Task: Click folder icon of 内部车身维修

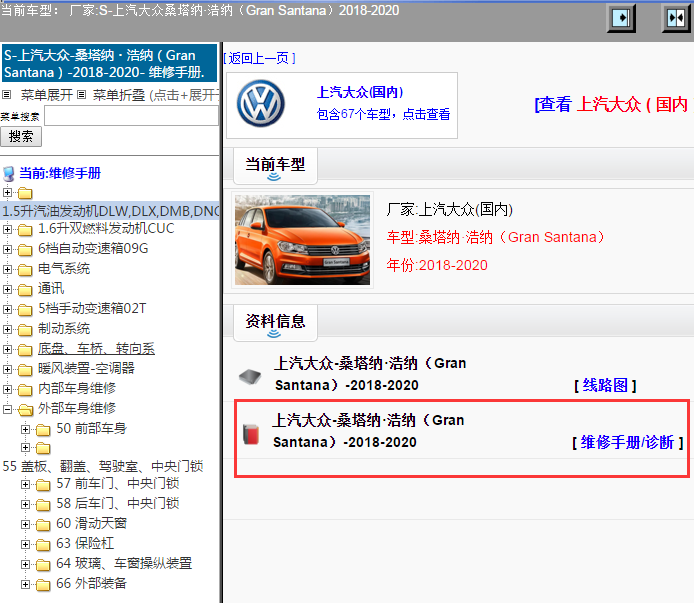Action: (x=25, y=390)
